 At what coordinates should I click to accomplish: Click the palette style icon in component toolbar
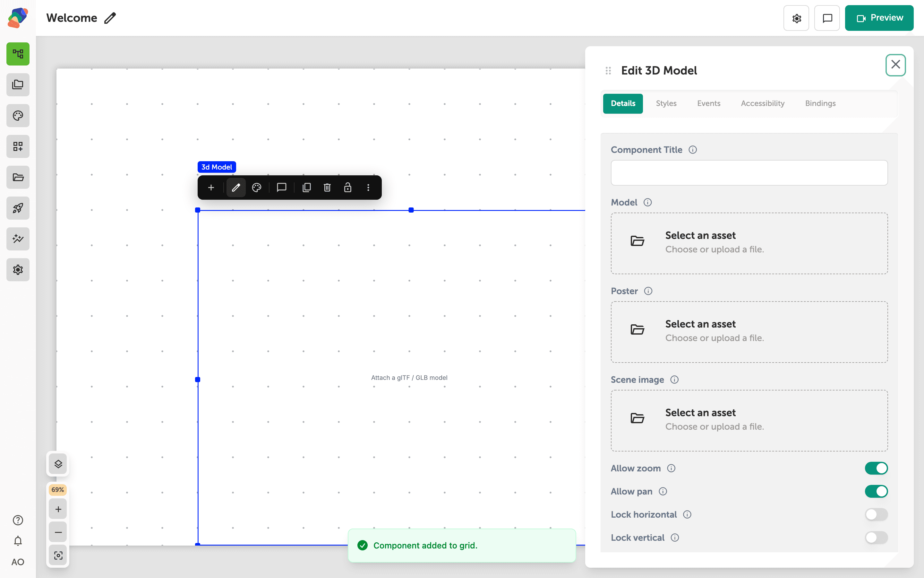click(257, 188)
